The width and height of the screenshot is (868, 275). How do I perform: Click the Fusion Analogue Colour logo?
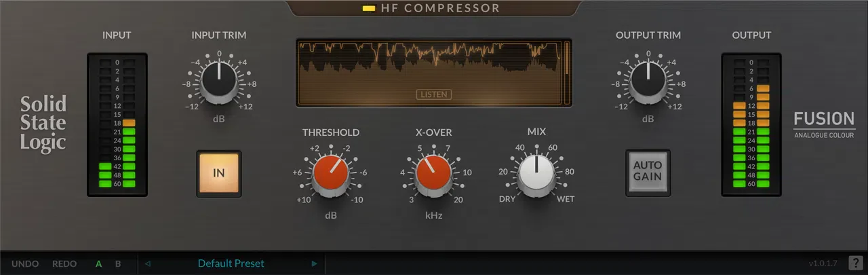click(825, 124)
